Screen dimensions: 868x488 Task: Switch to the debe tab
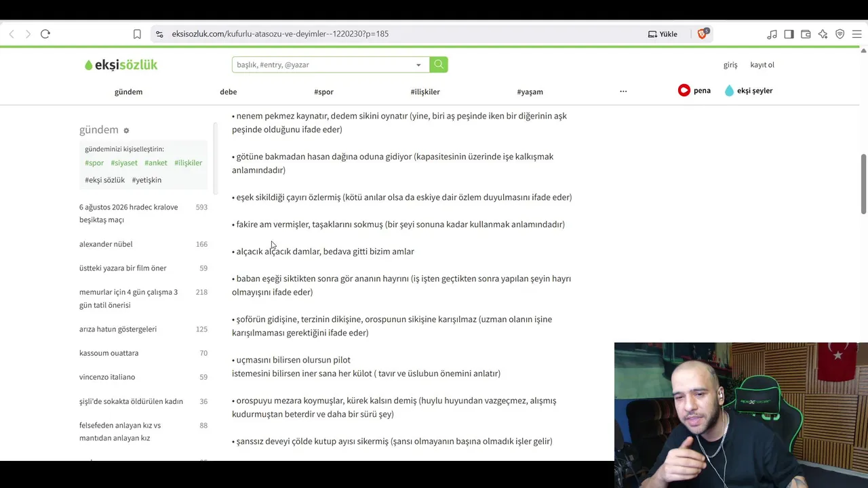click(x=228, y=92)
